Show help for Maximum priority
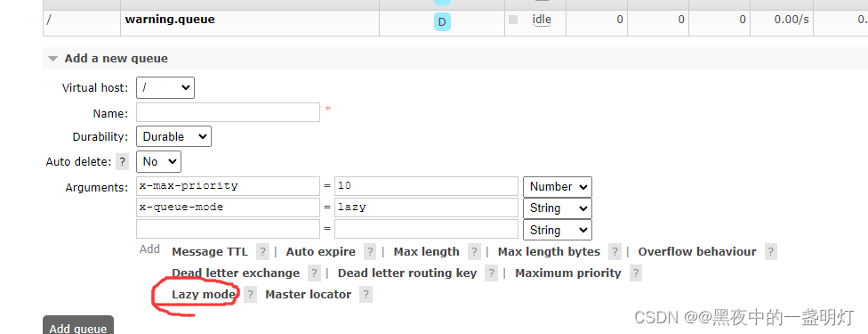 [636, 273]
